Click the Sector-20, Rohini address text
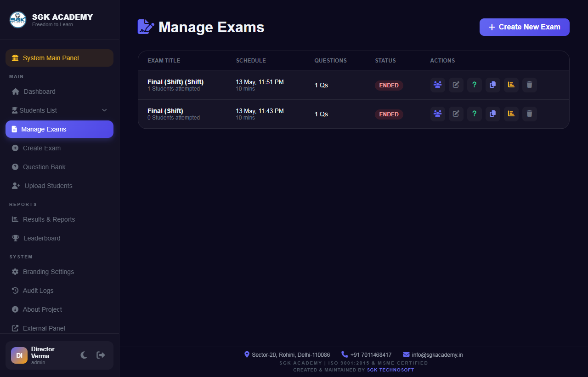This screenshot has width=588, height=377. pyautogui.click(x=291, y=355)
